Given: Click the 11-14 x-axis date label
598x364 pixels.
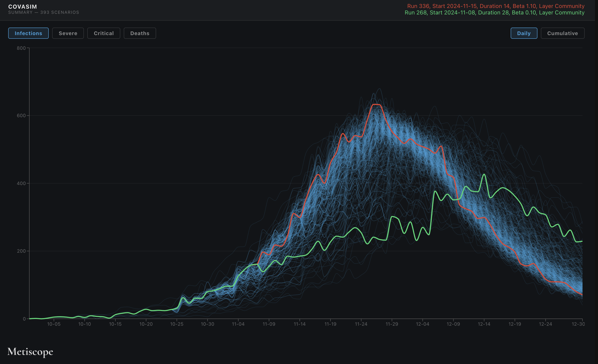Looking at the screenshot, I should [x=299, y=324].
